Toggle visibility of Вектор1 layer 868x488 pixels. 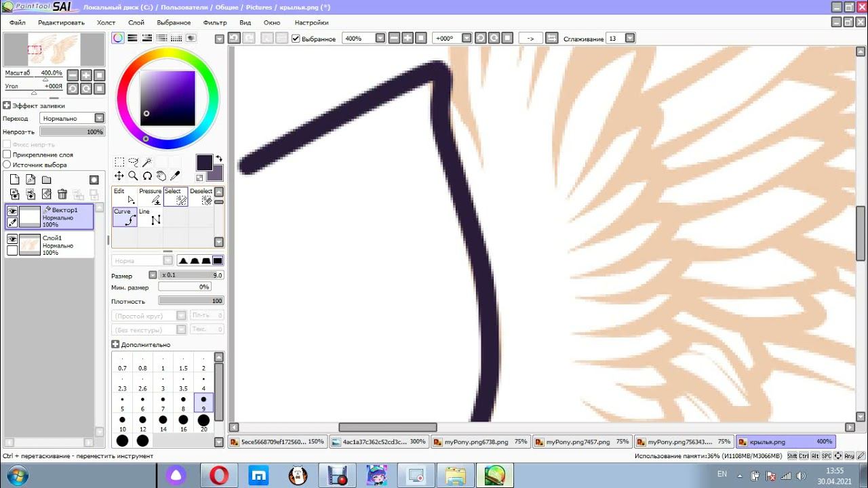pos(12,211)
